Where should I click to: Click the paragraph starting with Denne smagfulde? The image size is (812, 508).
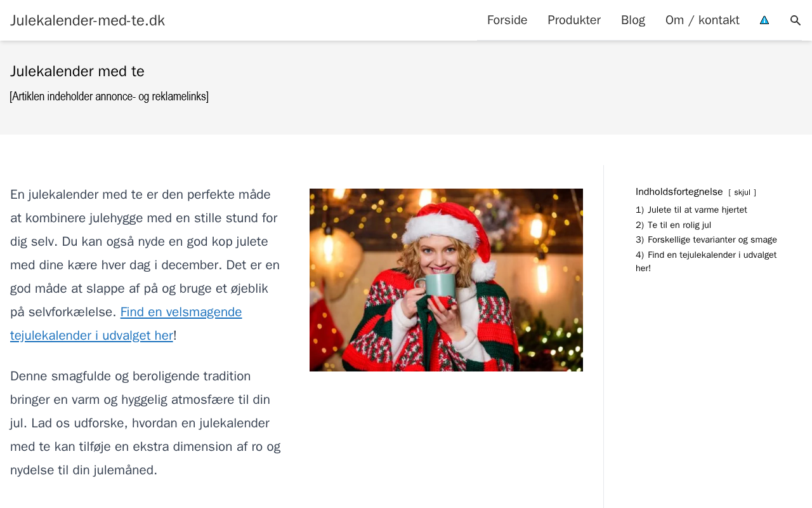pyautogui.click(x=145, y=423)
